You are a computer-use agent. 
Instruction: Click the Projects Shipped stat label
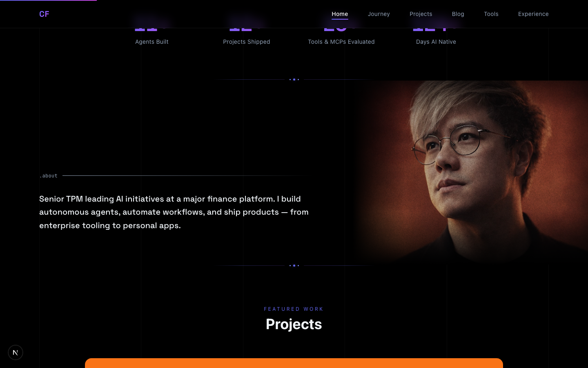[x=247, y=42]
